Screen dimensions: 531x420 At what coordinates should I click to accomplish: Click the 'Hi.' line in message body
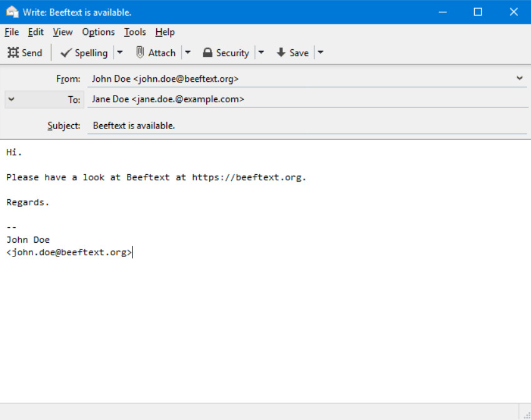(14, 152)
